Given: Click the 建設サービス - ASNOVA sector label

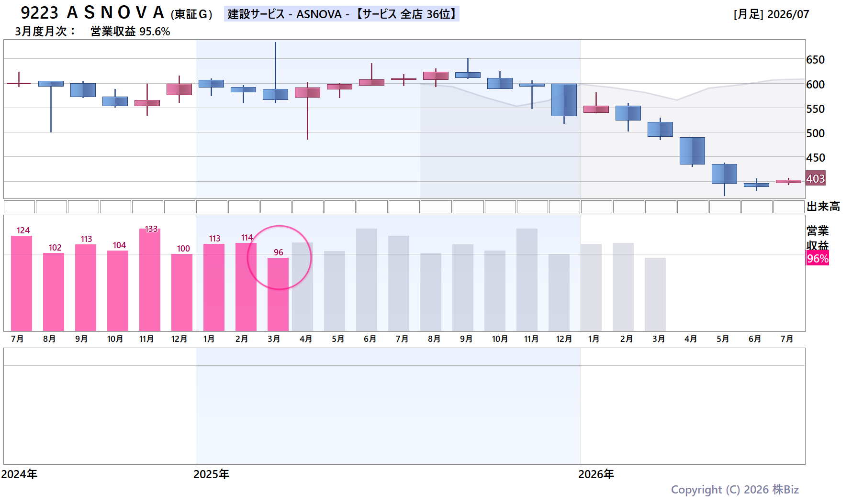Looking at the screenshot, I should pyautogui.click(x=341, y=14).
